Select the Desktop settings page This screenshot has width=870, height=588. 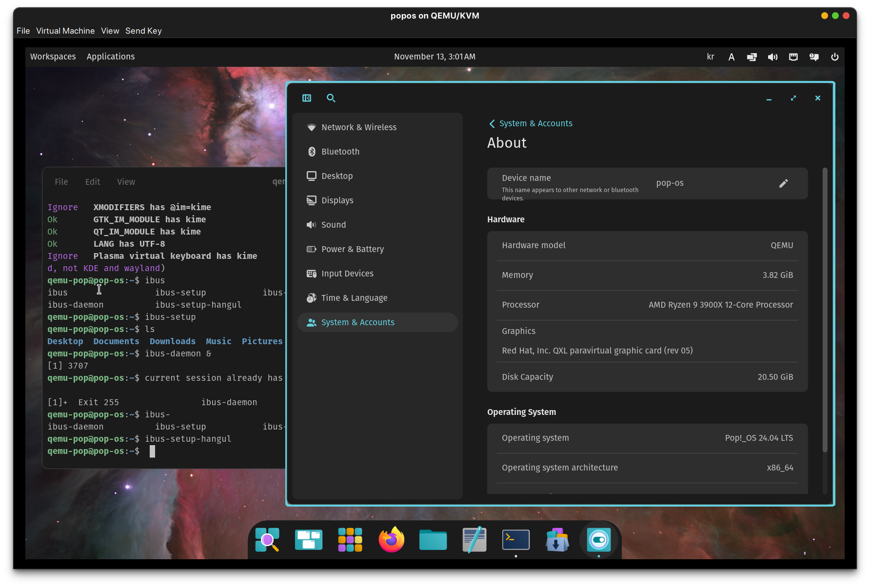(x=377, y=176)
